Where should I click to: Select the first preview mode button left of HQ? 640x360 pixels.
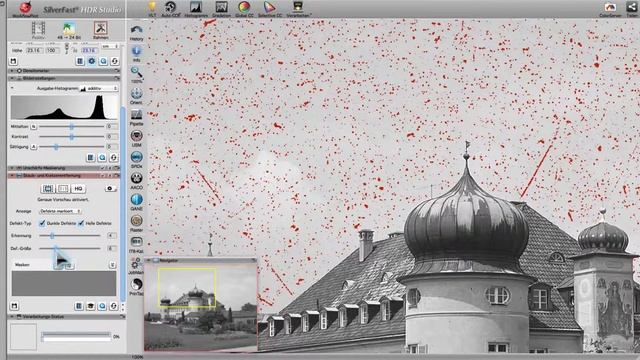click(x=48, y=189)
